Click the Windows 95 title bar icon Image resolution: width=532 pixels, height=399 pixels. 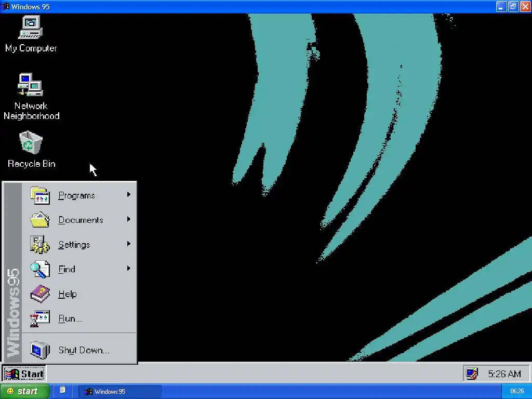point(5,6)
